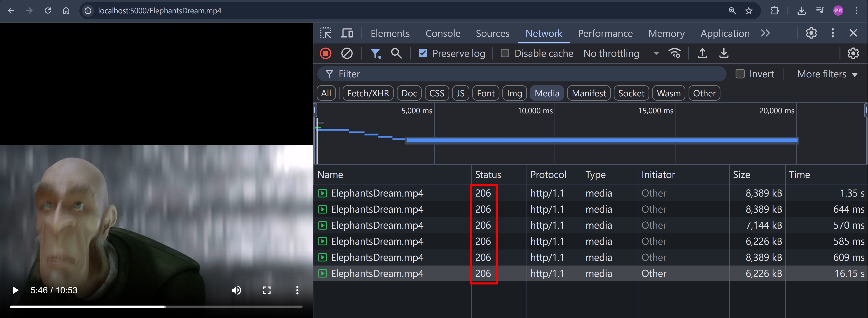This screenshot has height=318, width=868.
Task: Open the No throttling dropdown
Action: point(621,53)
